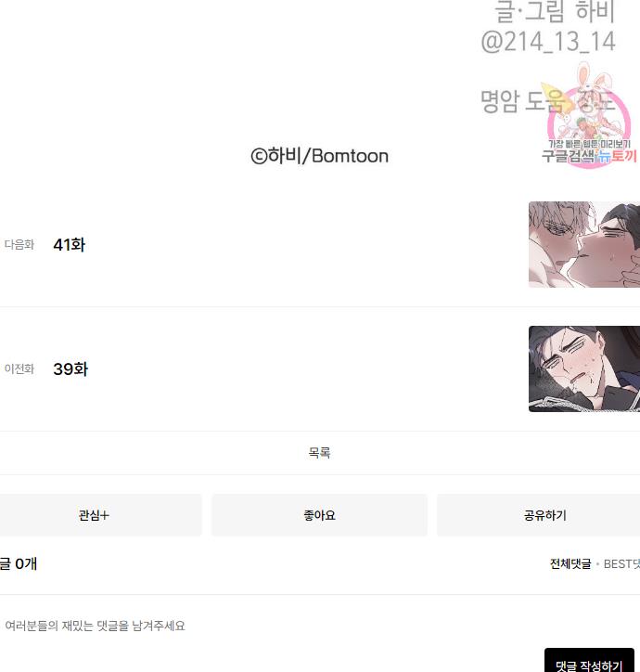This screenshot has width=640, height=672.
Task: Click the 이전화 label
Action: [x=19, y=368]
